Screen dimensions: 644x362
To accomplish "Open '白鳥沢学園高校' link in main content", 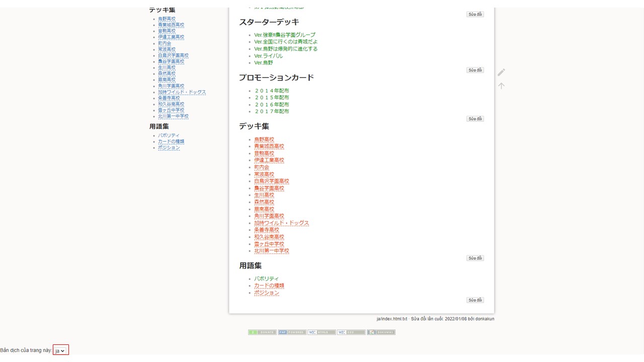I will [272, 182].
